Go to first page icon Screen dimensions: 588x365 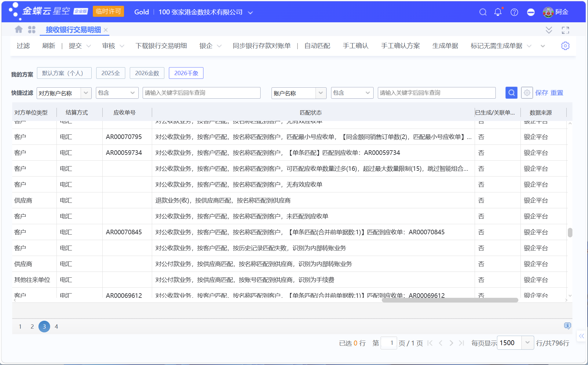(430, 343)
